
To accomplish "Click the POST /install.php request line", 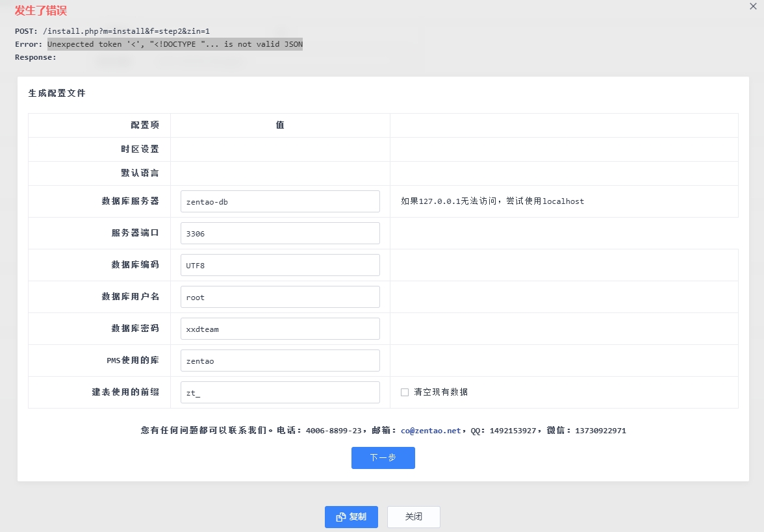I will pos(112,31).
